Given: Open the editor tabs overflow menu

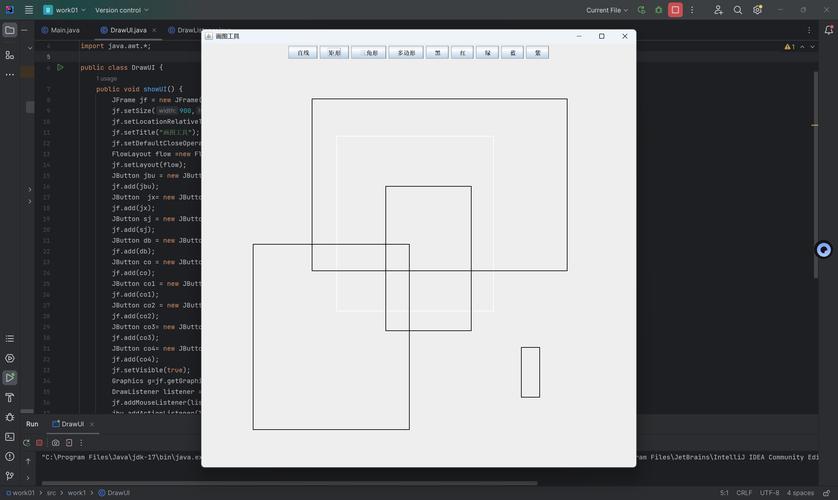Looking at the screenshot, I should (x=809, y=30).
